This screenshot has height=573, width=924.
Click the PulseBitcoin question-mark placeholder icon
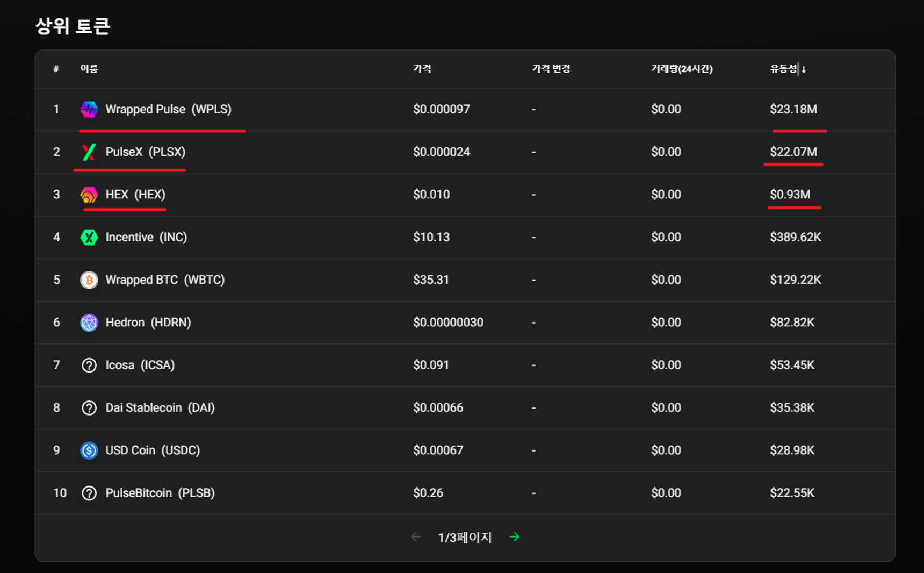click(x=89, y=493)
